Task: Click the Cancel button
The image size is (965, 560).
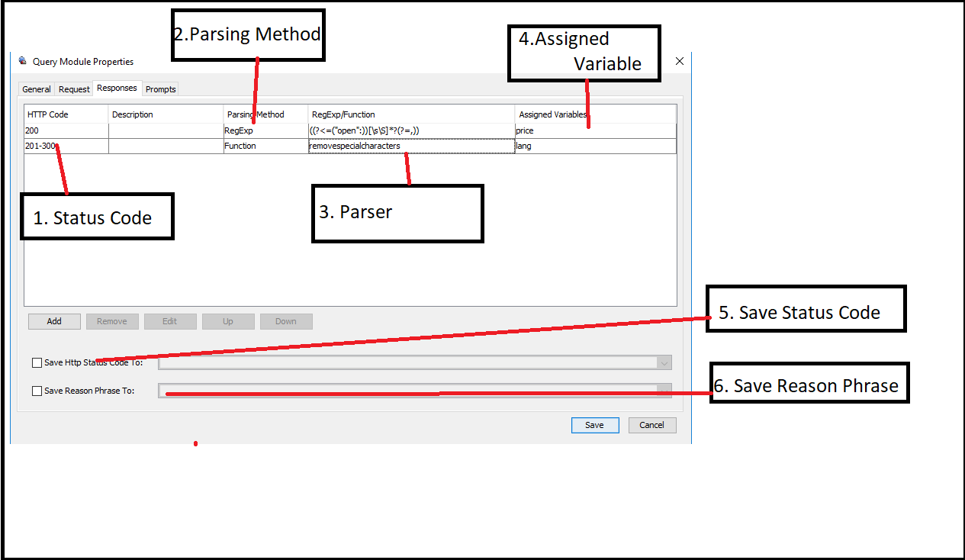Action: (x=652, y=425)
